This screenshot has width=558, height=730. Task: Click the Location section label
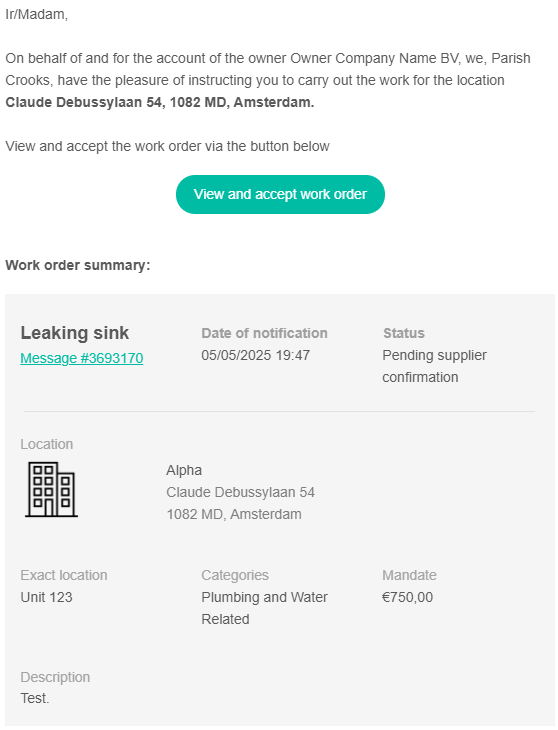(47, 444)
